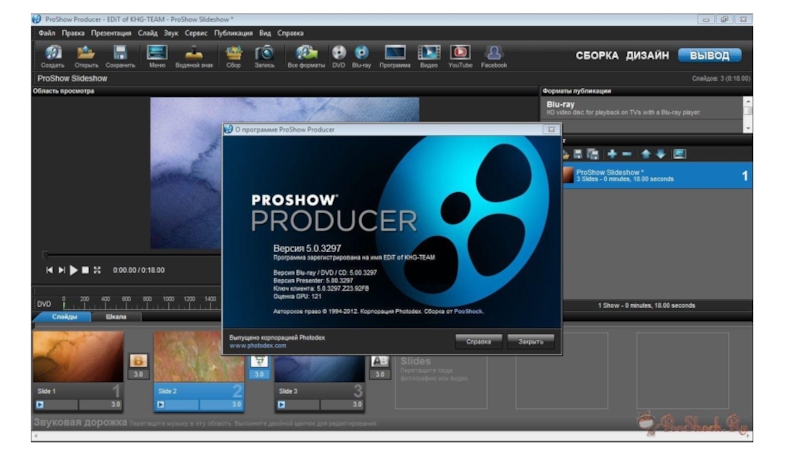Click the Закрыть button in About dialog
The width and height of the screenshot is (800, 450).
click(530, 341)
